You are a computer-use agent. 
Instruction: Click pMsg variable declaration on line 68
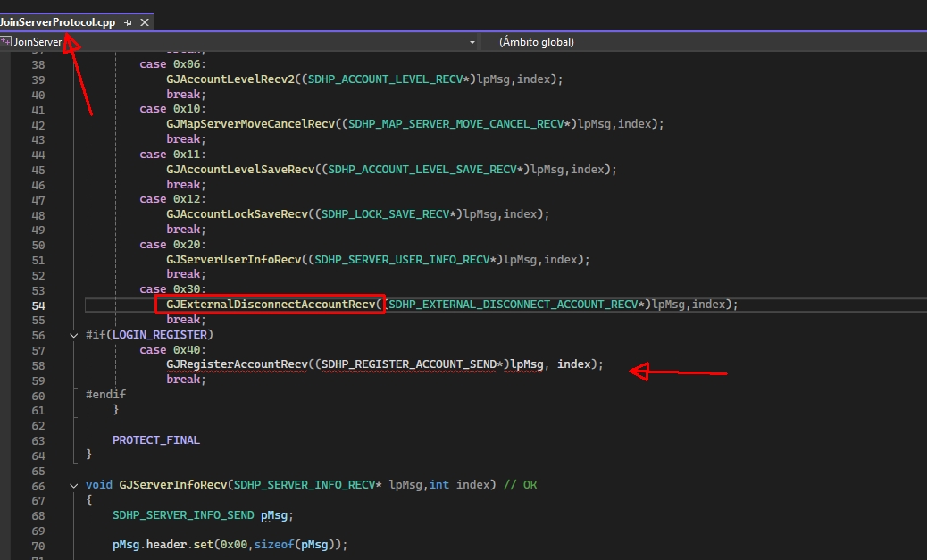tap(274, 515)
